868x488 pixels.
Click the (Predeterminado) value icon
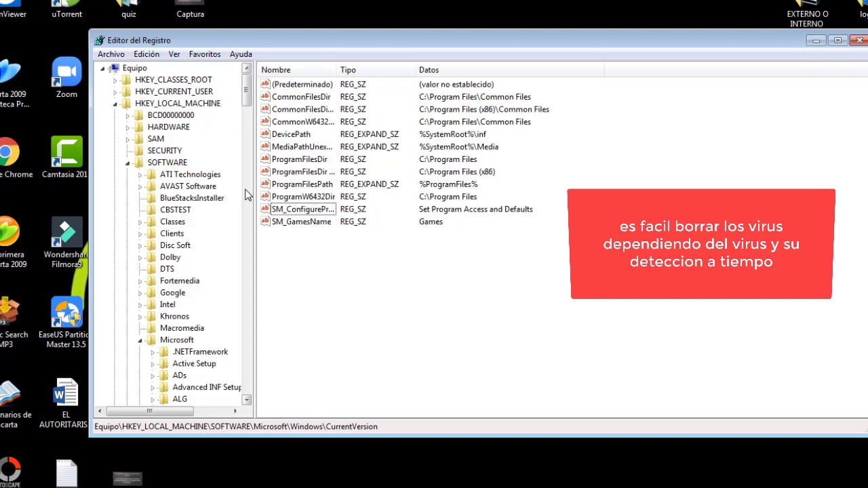coord(265,84)
